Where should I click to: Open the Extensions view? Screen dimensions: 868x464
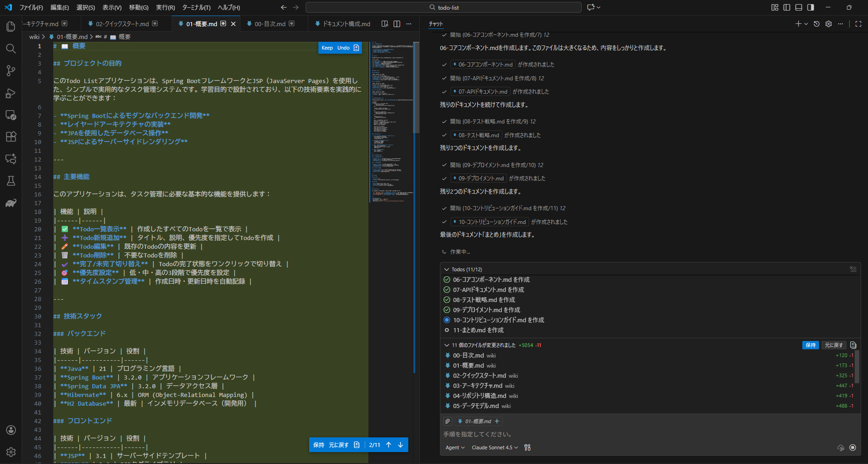point(11,136)
